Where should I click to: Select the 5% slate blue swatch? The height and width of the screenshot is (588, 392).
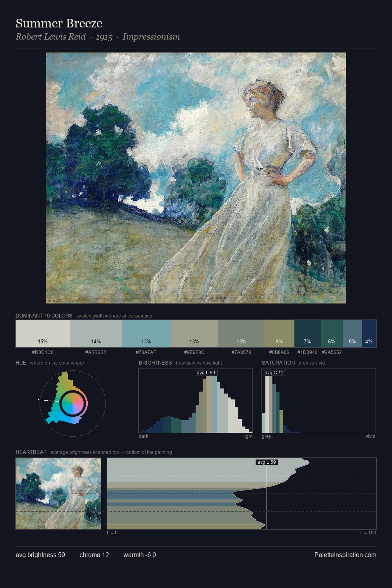click(x=352, y=334)
